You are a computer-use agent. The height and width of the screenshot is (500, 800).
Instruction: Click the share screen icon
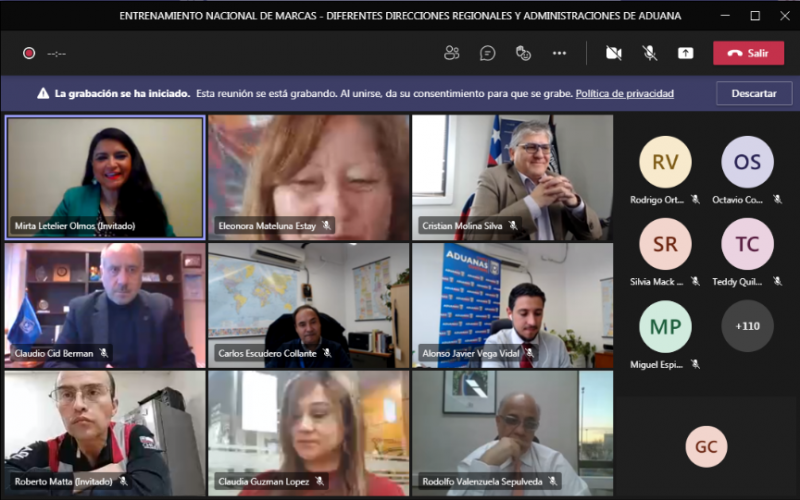tap(685, 53)
